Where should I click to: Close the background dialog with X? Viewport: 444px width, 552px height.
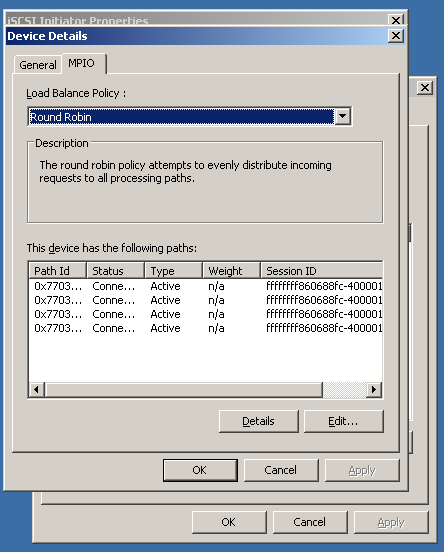click(x=425, y=87)
